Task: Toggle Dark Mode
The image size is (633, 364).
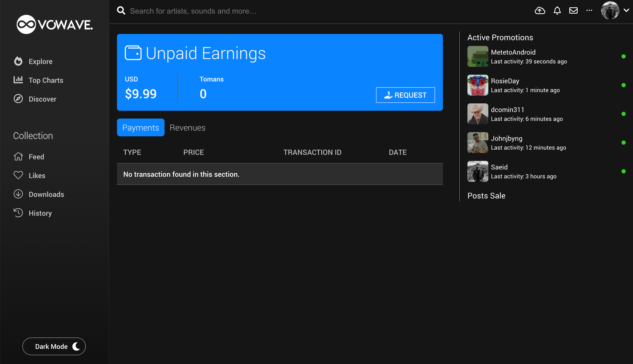Action: (x=54, y=346)
